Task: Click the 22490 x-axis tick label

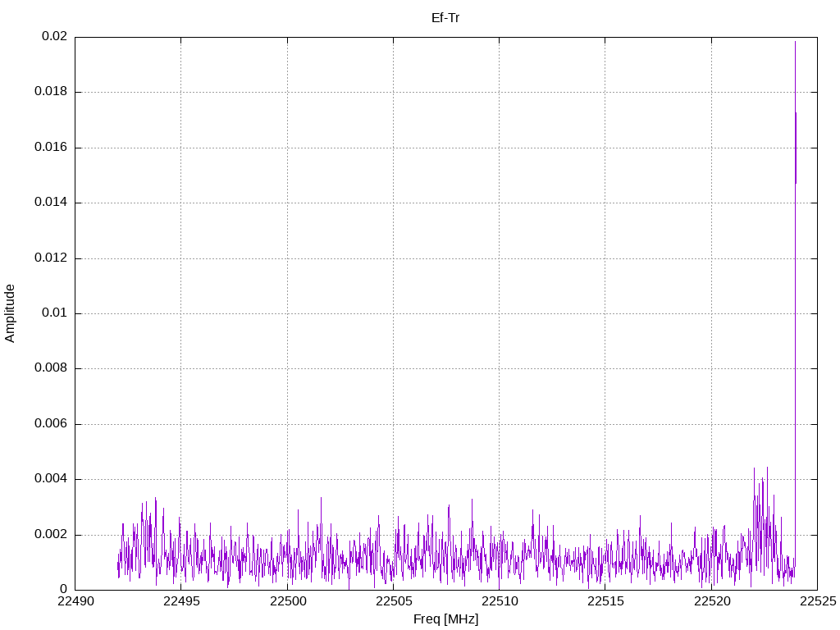Action: 75,601
